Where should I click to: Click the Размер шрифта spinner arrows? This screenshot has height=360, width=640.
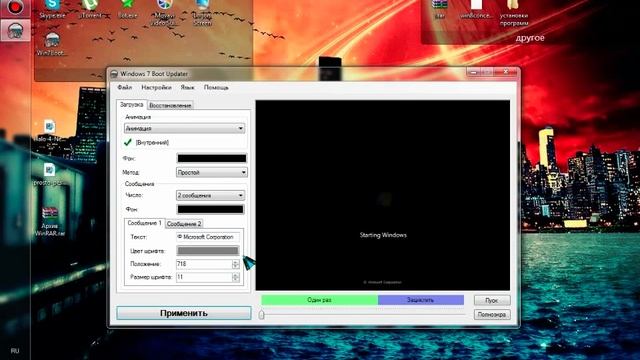tap(236, 277)
